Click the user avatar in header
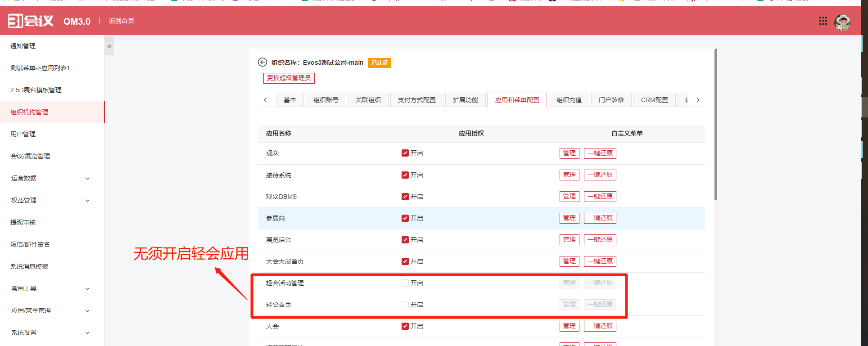 [x=842, y=22]
